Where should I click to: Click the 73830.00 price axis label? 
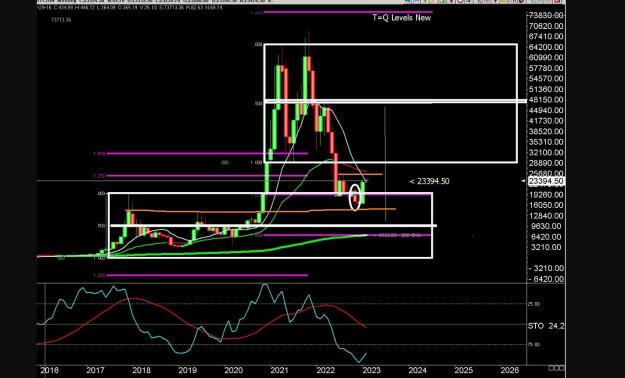(x=546, y=16)
